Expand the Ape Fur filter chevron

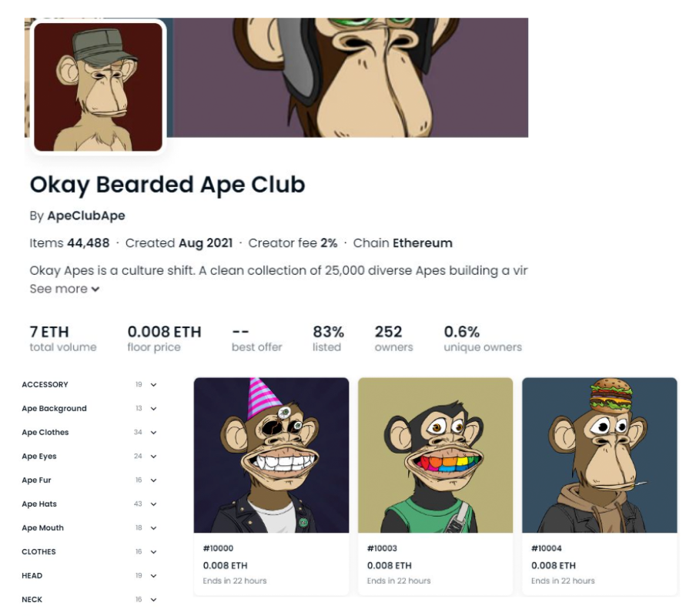pyautogui.click(x=154, y=480)
